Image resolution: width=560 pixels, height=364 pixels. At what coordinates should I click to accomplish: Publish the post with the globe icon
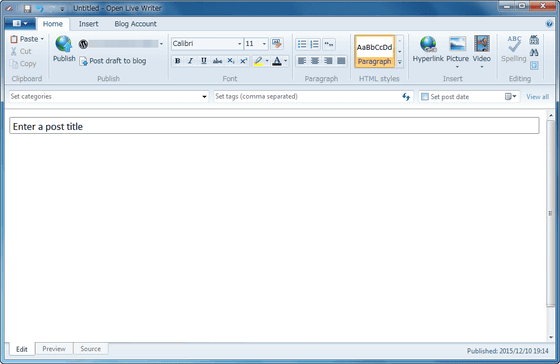coord(64,49)
